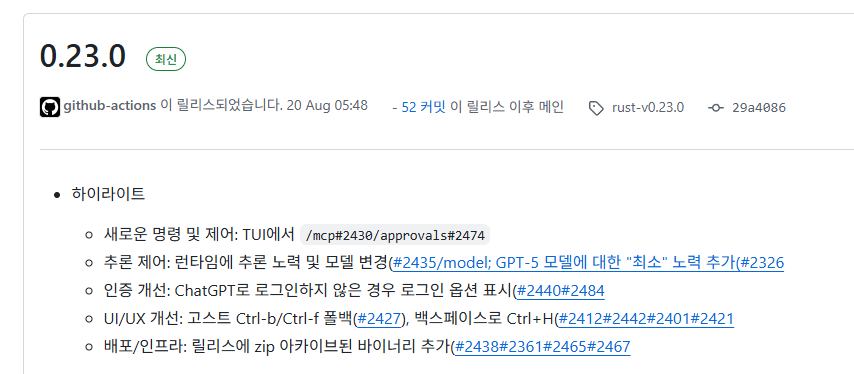Click the 하이라이트 heading text
854x374 pixels.
108,194
